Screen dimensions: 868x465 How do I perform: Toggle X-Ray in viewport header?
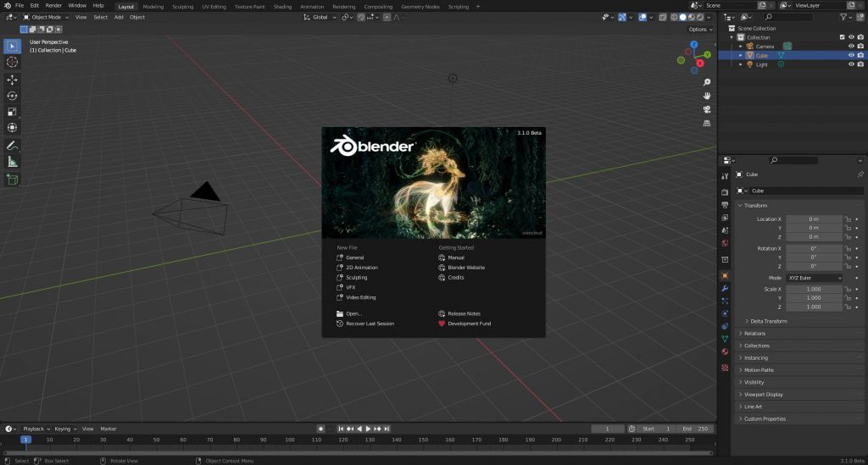[663, 17]
